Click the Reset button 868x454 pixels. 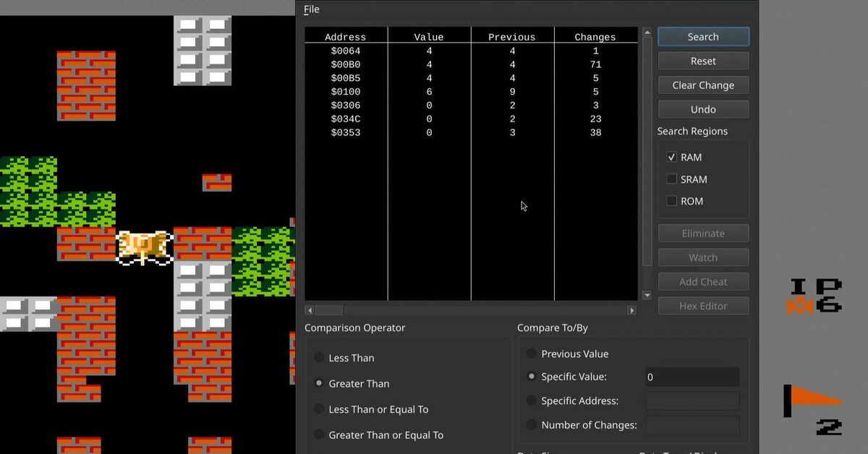(x=703, y=61)
